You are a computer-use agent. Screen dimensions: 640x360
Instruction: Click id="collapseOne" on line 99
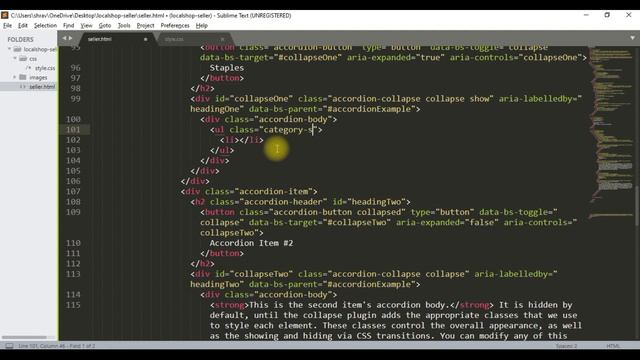254,99
